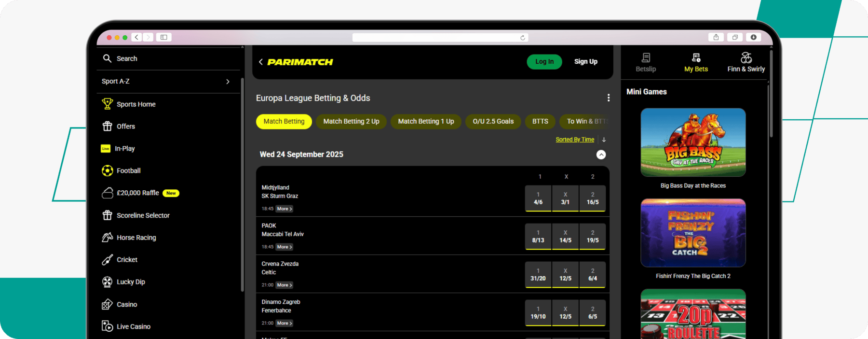Open the 20p Roulette game thumbnail

point(693,314)
